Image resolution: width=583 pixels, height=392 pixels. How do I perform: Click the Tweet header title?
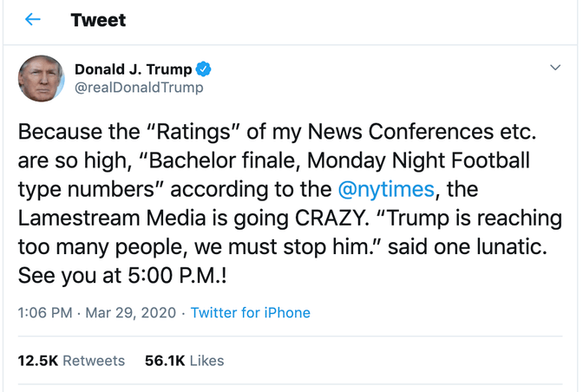(x=98, y=20)
